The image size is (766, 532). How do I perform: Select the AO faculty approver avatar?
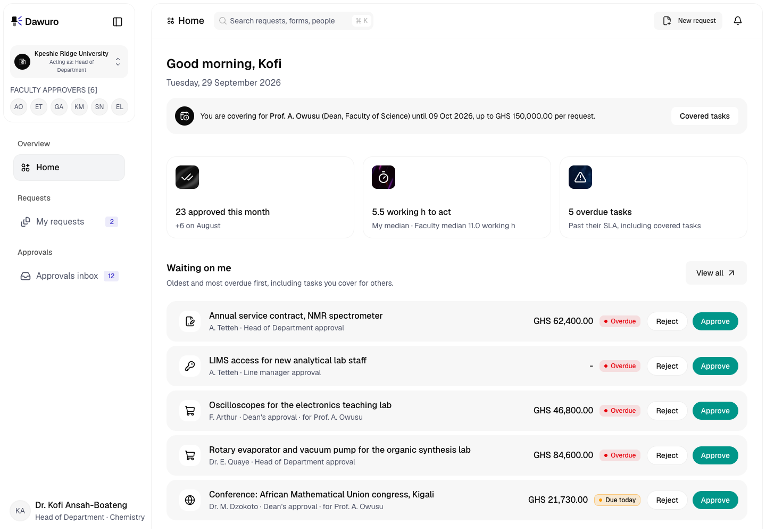(x=19, y=107)
